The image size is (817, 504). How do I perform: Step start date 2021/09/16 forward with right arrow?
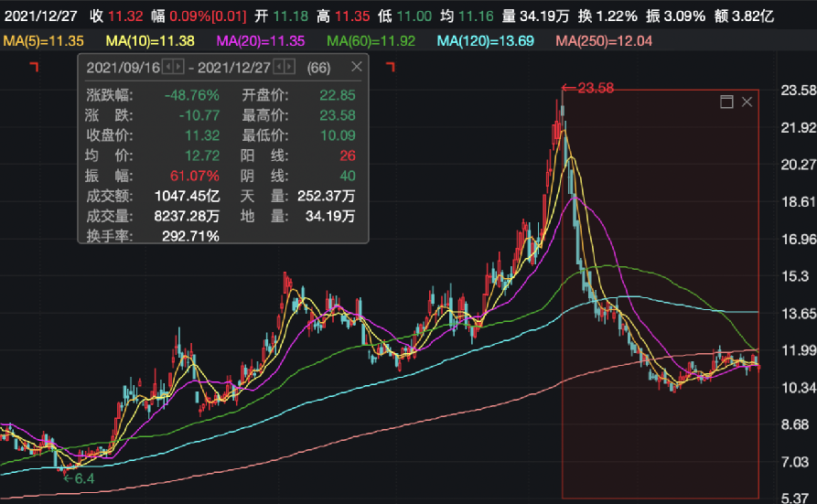click(x=177, y=68)
